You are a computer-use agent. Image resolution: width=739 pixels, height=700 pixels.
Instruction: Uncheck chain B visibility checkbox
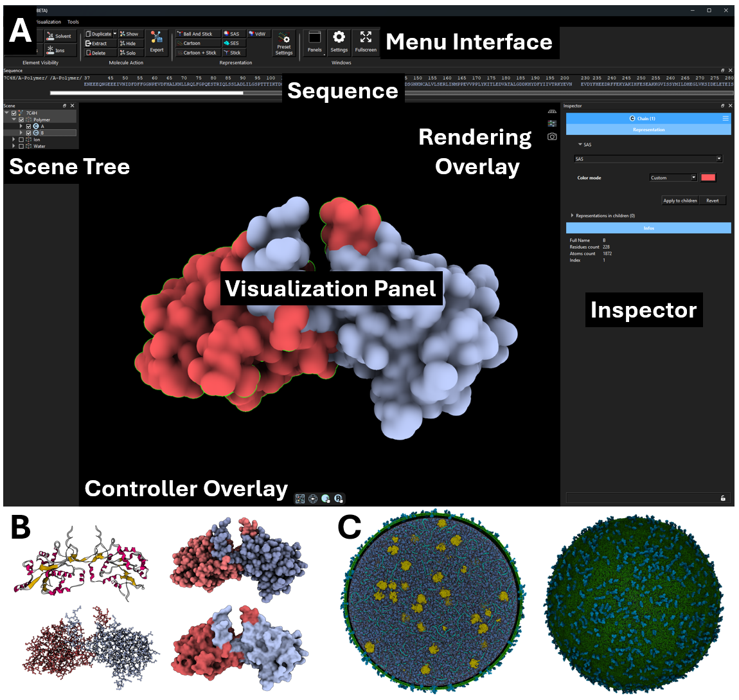[x=29, y=133]
